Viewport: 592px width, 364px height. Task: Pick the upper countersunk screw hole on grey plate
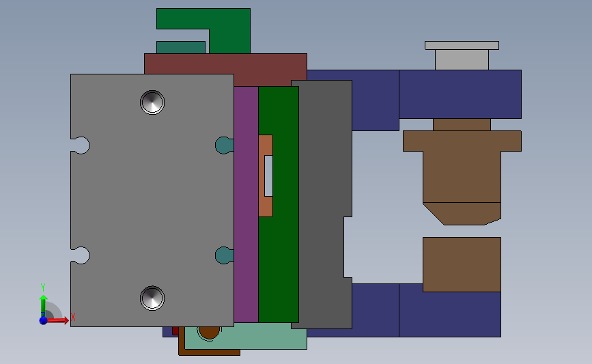(x=152, y=102)
